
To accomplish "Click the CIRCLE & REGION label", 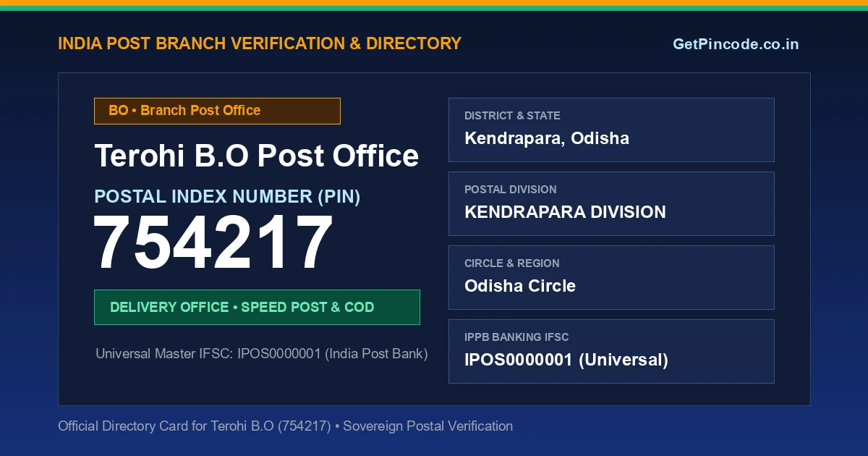I will [512, 263].
